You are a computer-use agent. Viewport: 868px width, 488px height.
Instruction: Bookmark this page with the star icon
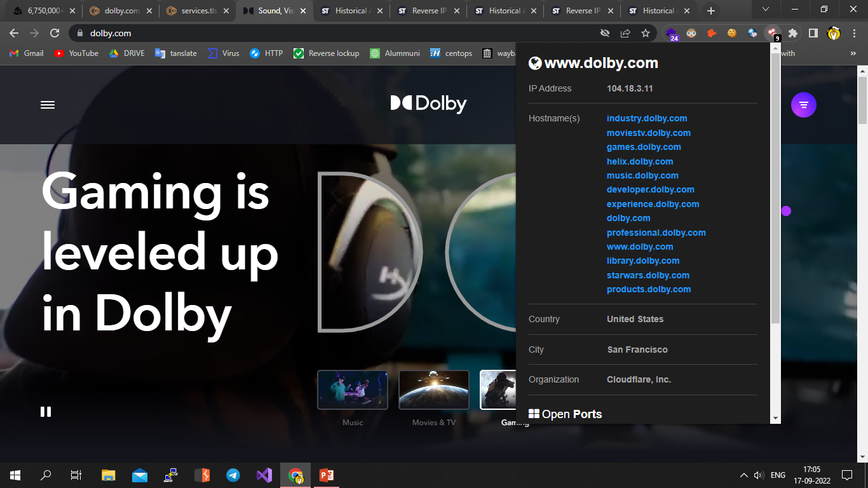point(646,33)
